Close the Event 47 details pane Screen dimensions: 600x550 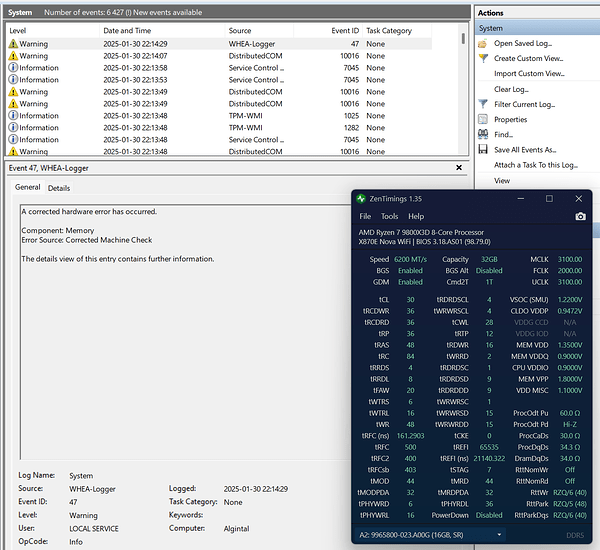tap(459, 168)
